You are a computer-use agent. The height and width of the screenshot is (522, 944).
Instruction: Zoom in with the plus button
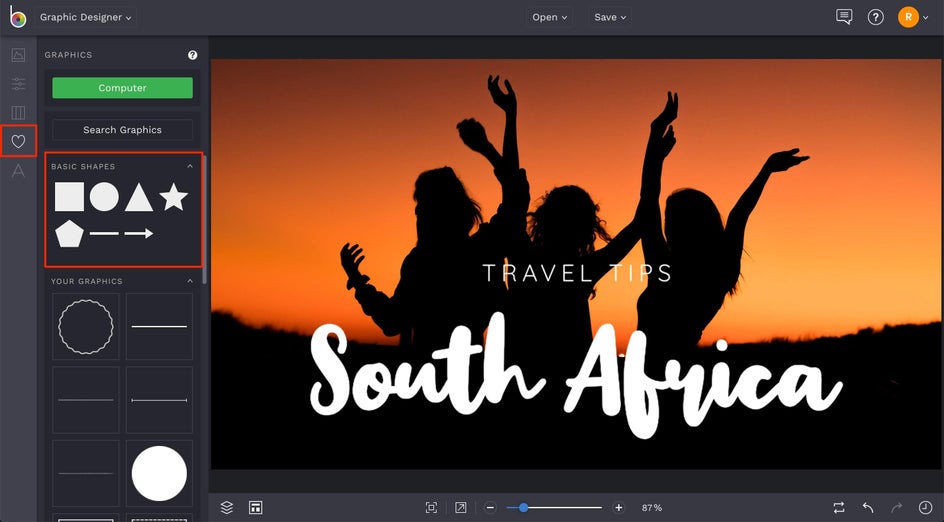pos(618,508)
